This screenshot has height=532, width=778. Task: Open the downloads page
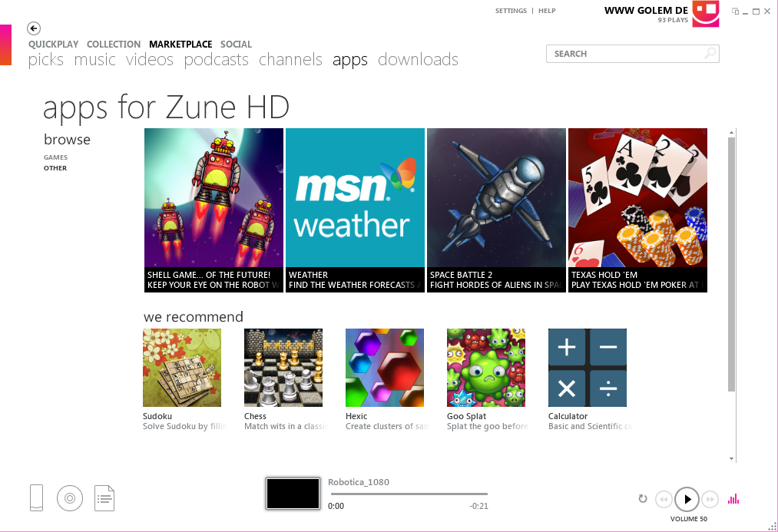pyautogui.click(x=417, y=60)
